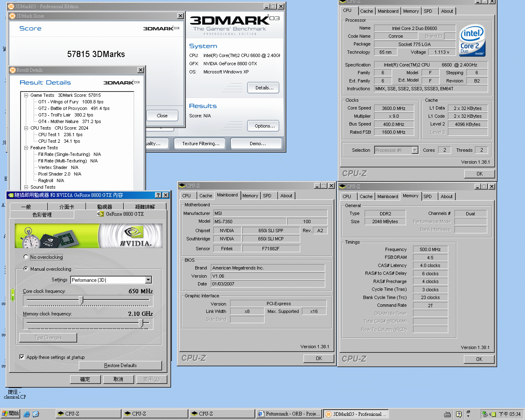Click the green side panel handle in the NVIDIA dialog

[13, 294]
